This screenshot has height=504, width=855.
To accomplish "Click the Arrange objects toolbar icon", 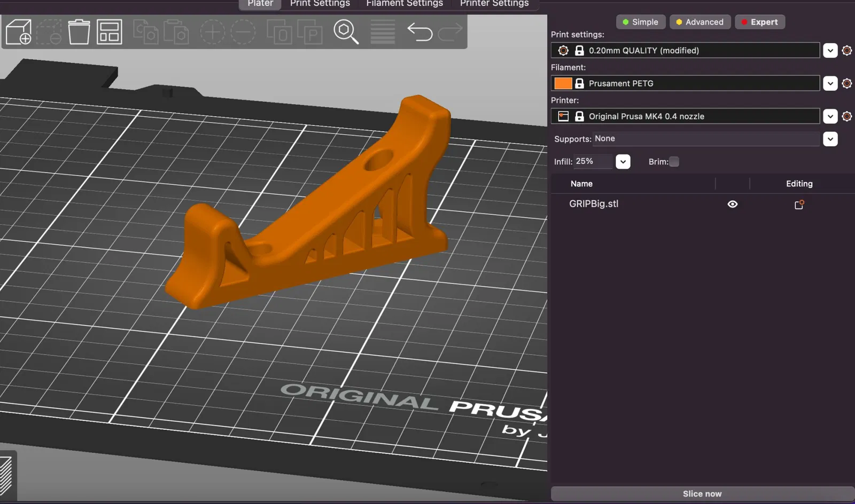I will (110, 32).
